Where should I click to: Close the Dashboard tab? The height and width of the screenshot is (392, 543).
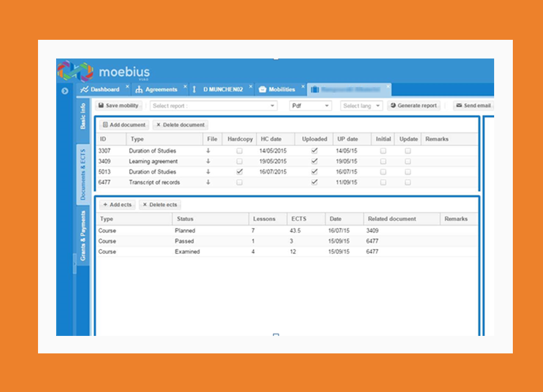coord(127,87)
